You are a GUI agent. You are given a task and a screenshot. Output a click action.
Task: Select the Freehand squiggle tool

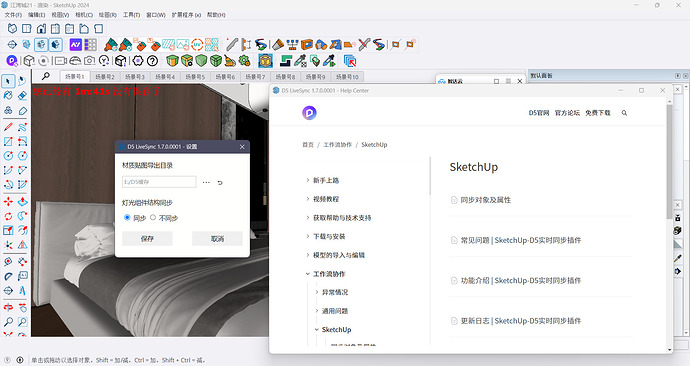click(22, 127)
